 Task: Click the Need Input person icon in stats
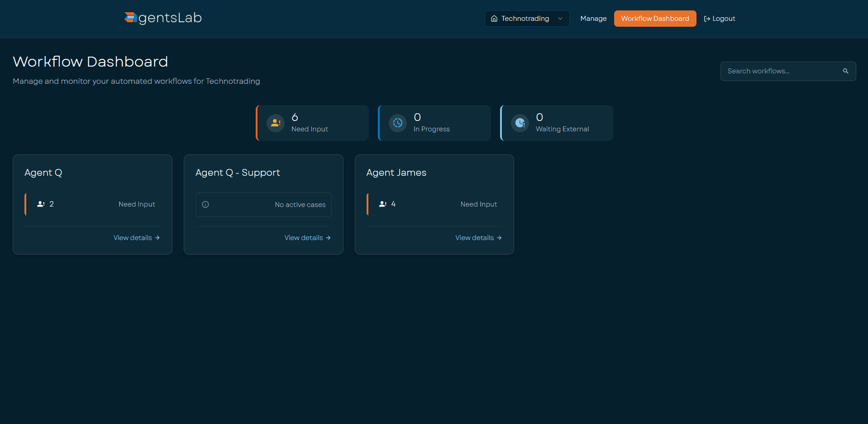(275, 123)
